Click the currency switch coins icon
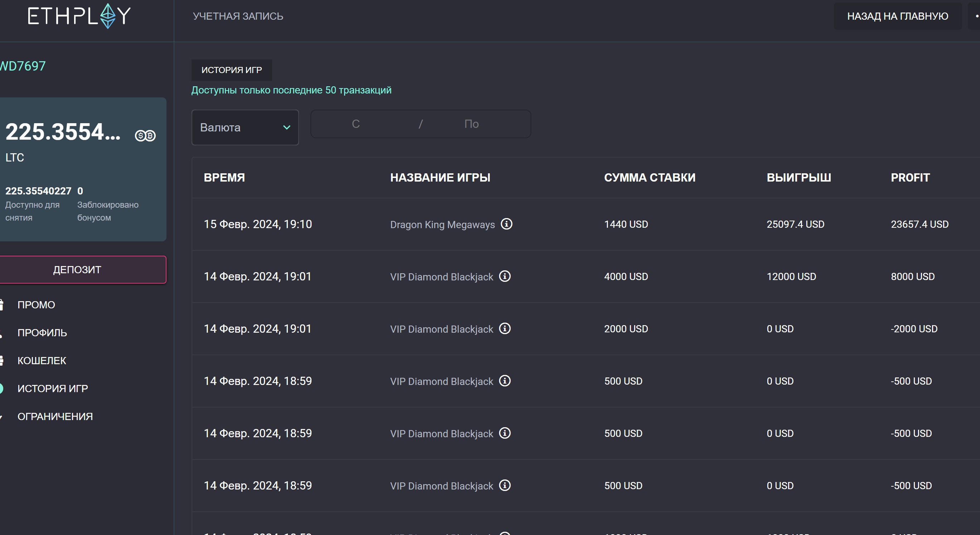The image size is (980, 535). 145,135
